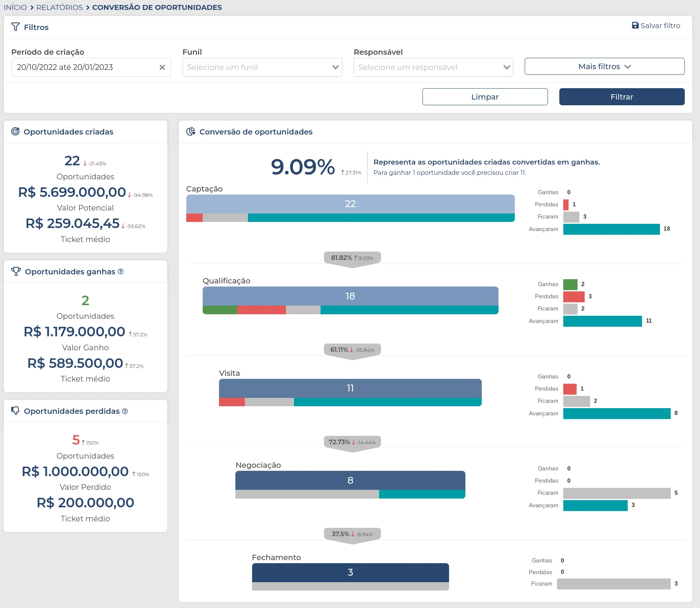This screenshot has height=608, width=700.
Task: Click the floppy disk save icon
Action: [x=635, y=25]
